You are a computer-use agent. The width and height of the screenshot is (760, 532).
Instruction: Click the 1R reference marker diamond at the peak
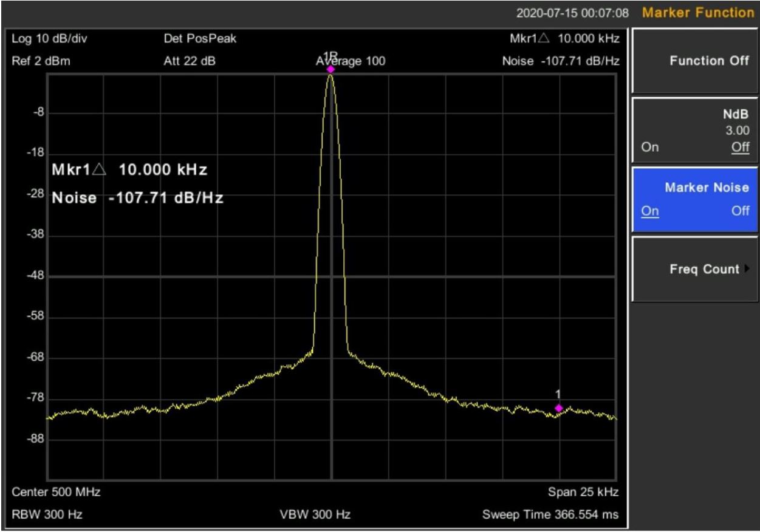330,69
